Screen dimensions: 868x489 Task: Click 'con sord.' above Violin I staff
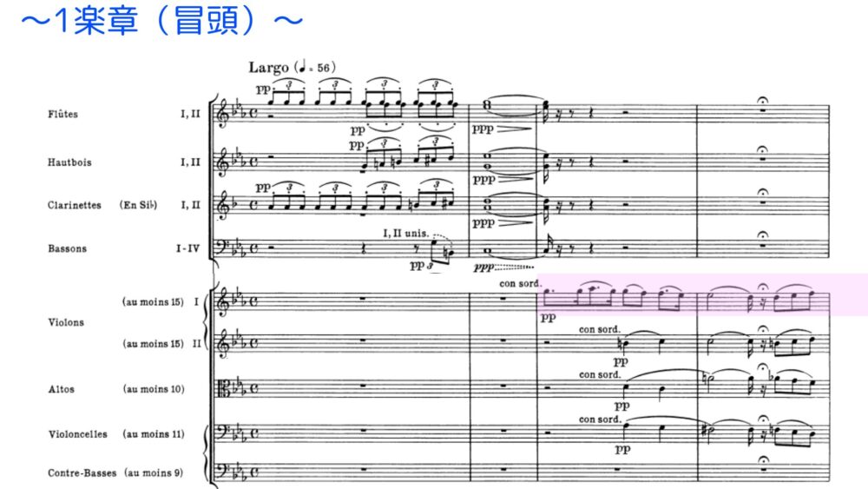(519, 283)
